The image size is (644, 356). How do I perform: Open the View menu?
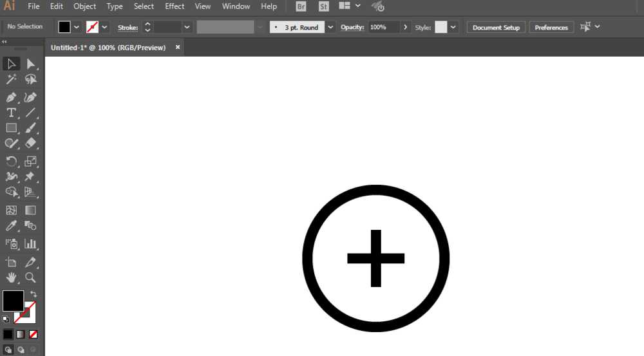tap(202, 6)
